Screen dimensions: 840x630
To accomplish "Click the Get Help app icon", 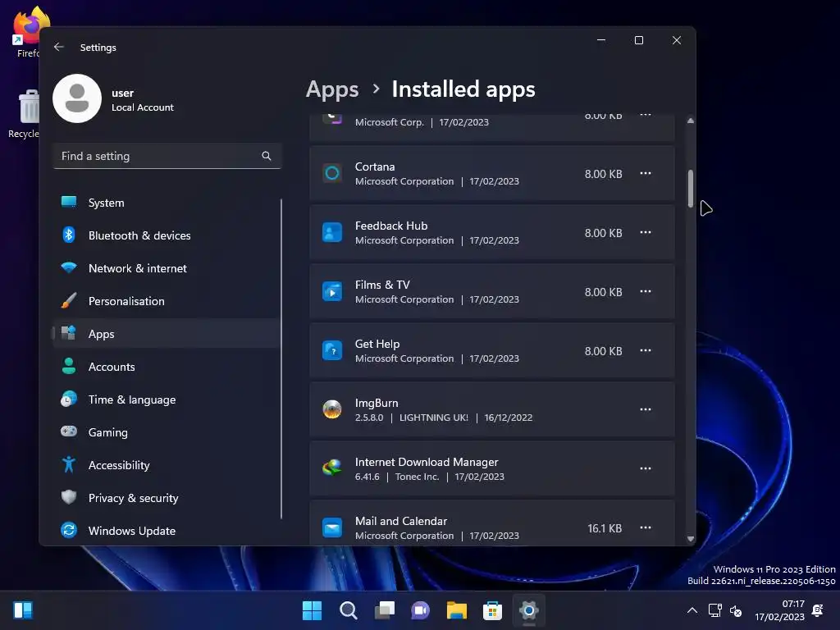I will [x=332, y=350].
